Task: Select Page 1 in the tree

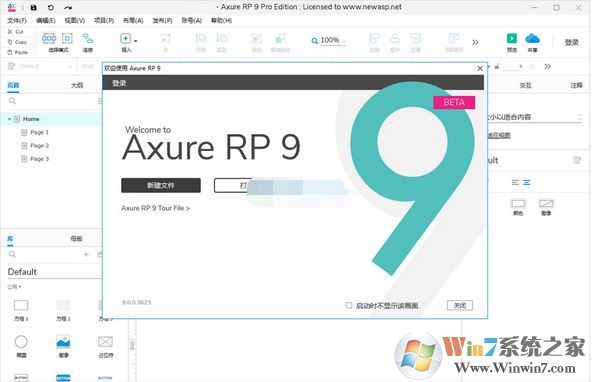Action: pos(39,132)
